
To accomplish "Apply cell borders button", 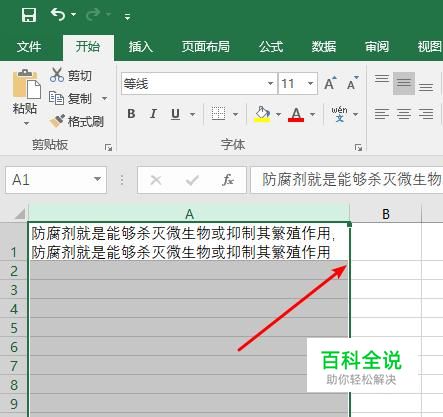I will pos(219,114).
